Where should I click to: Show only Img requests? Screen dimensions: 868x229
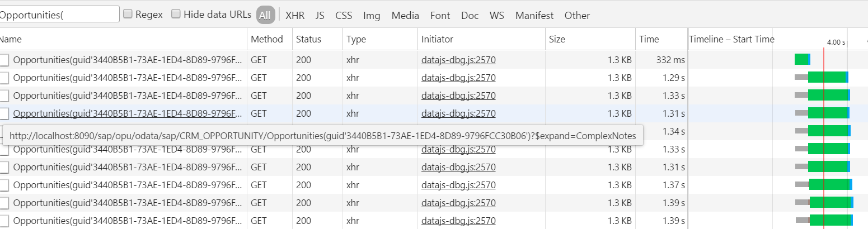[372, 16]
